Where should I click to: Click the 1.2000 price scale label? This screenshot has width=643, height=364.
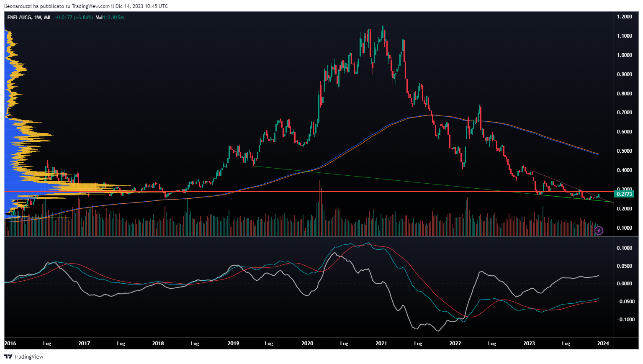[625, 17]
